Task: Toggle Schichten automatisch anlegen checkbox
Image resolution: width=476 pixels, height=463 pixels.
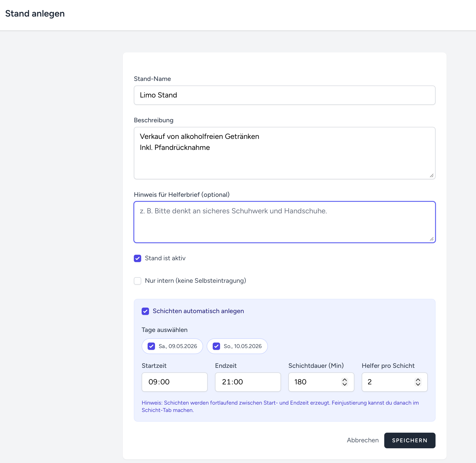Action: [145, 311]
